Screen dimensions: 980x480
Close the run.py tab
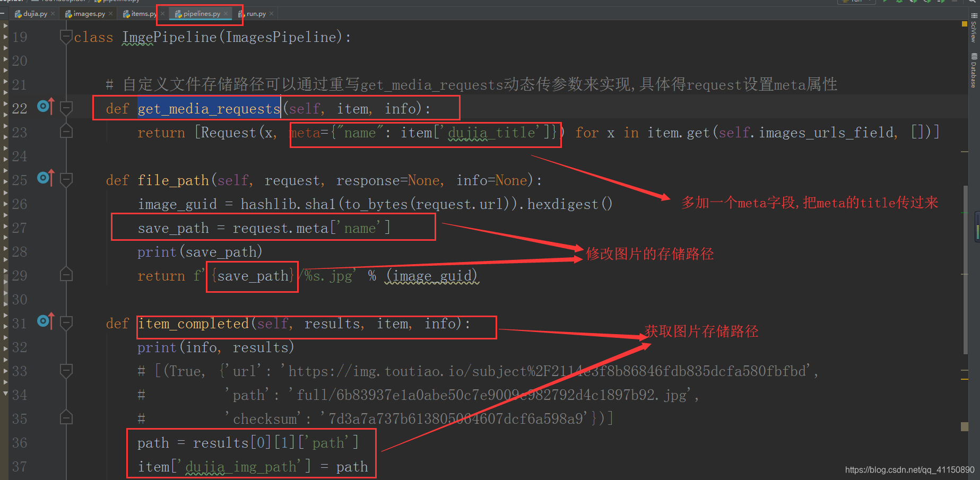pyautogui.click(x=272, y=14)
